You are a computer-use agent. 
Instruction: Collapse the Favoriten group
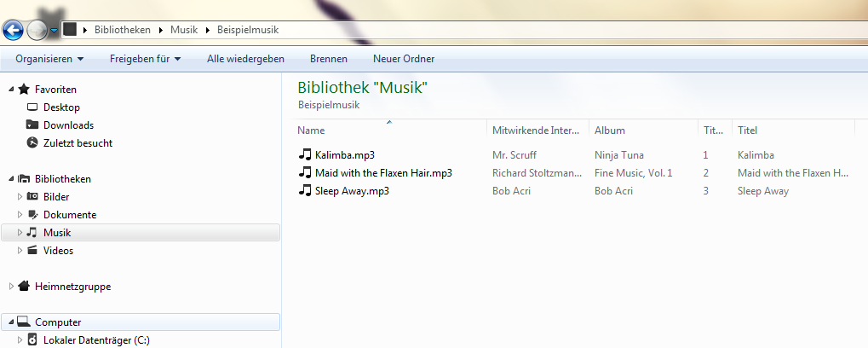(x=12, y=90)
